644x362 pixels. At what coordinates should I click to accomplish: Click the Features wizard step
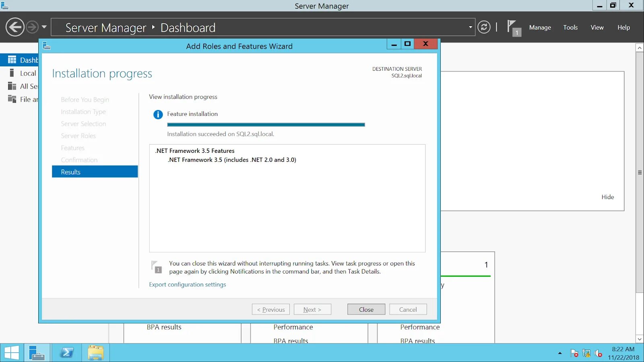click(72, 148)
